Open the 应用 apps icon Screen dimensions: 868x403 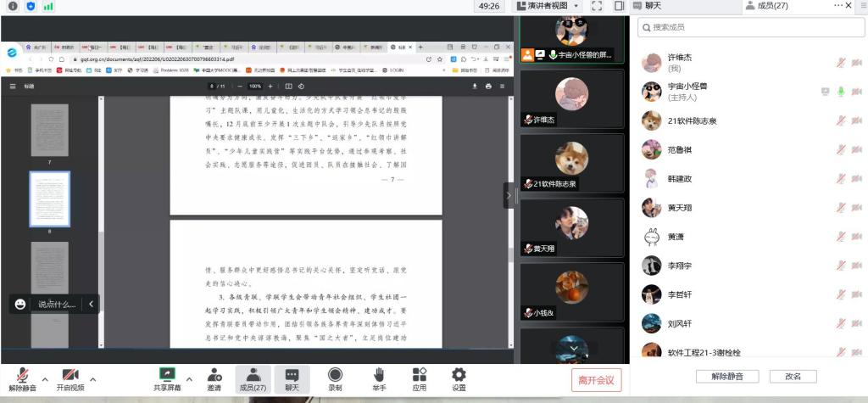click(x=420, y=380)
